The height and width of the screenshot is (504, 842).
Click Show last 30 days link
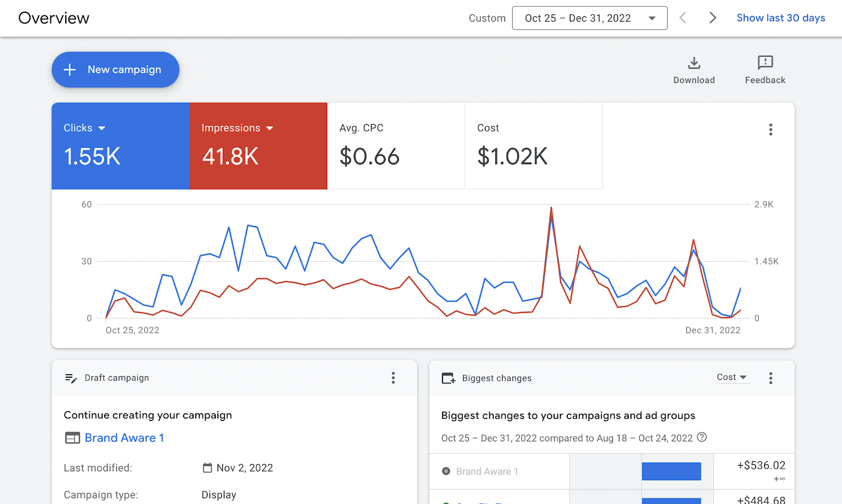pyautogui.click(x=781, y=18)
